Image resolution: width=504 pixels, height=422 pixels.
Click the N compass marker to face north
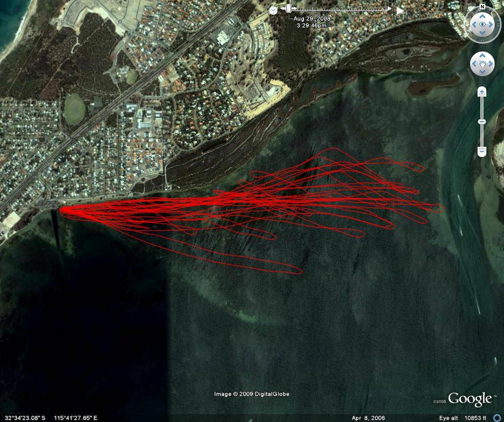[x=482, y=7]
